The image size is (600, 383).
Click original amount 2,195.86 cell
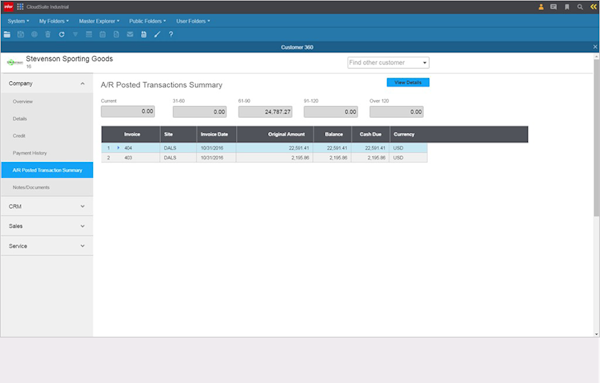click(x=275, y=158)
